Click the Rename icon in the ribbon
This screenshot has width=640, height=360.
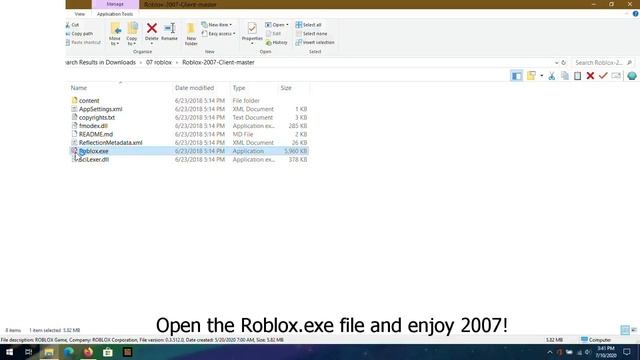(169, 29)
